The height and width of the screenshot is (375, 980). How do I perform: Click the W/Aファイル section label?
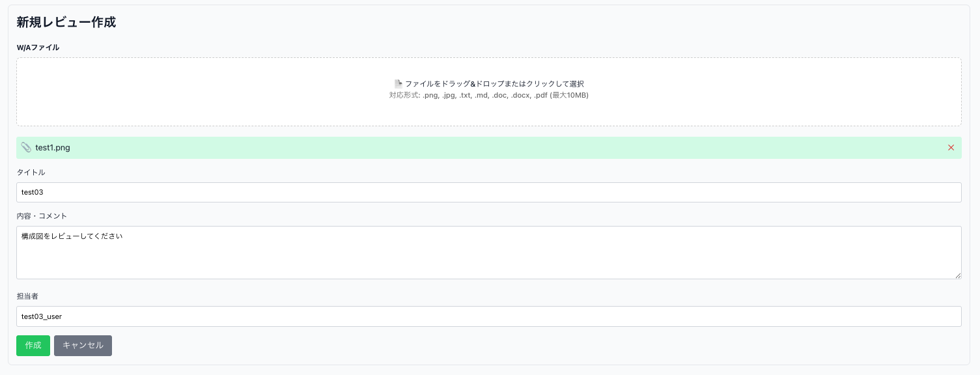[38, 48]
